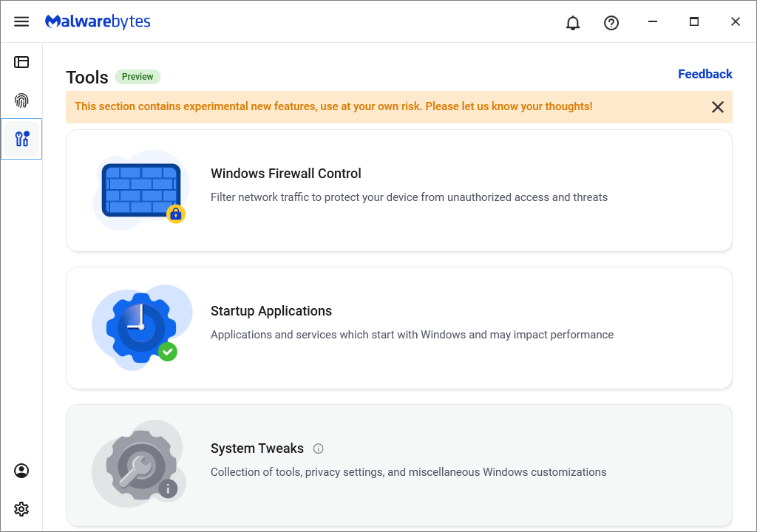Click the experimental features warning text

point(333,106)
